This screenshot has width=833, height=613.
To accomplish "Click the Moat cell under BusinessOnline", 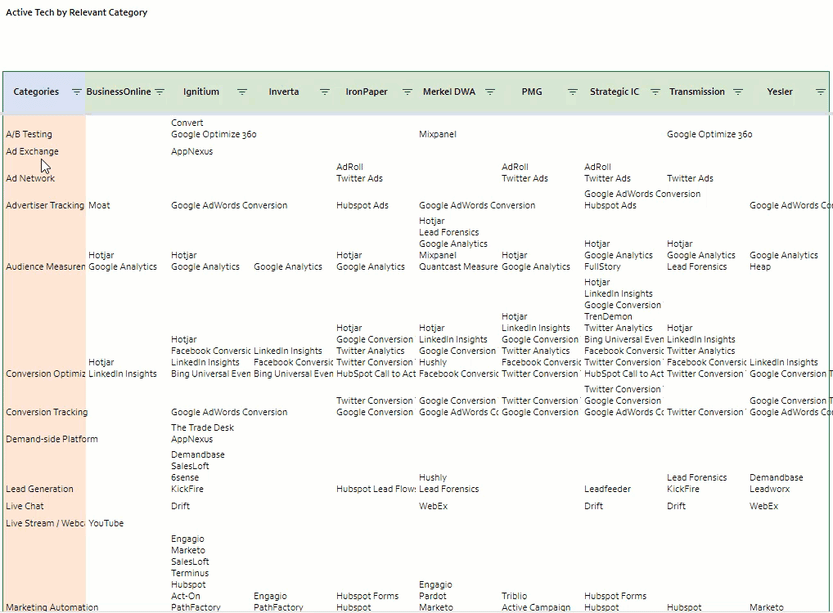I will click(99, 205).
